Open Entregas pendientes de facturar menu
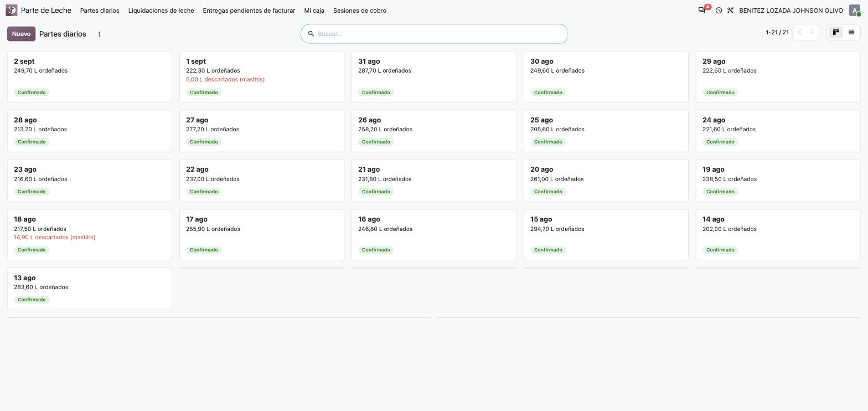The height and width of the screenshot is (411, 868). (x=249, y=11)
